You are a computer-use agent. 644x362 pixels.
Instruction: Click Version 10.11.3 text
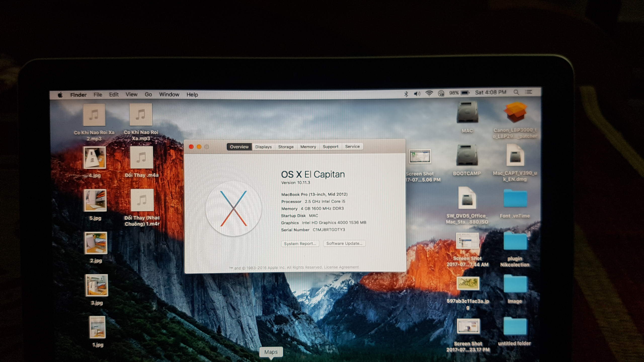point(296,183)
